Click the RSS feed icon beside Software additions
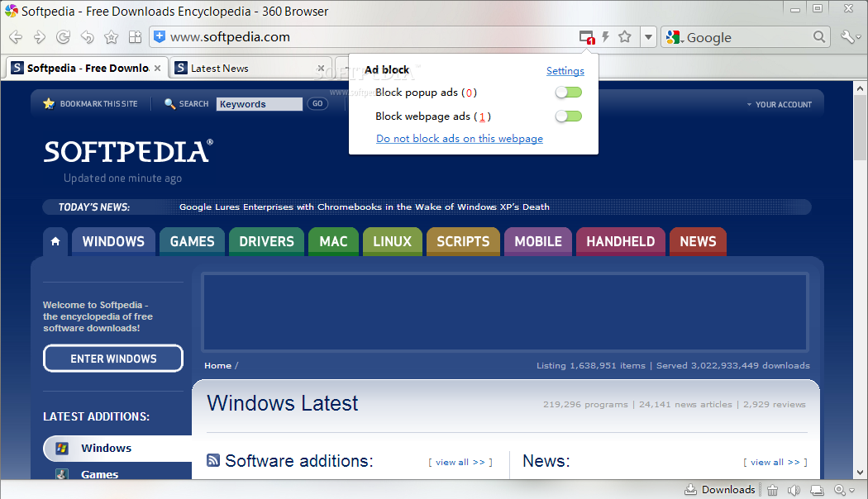868x499 pixels. 213,459
